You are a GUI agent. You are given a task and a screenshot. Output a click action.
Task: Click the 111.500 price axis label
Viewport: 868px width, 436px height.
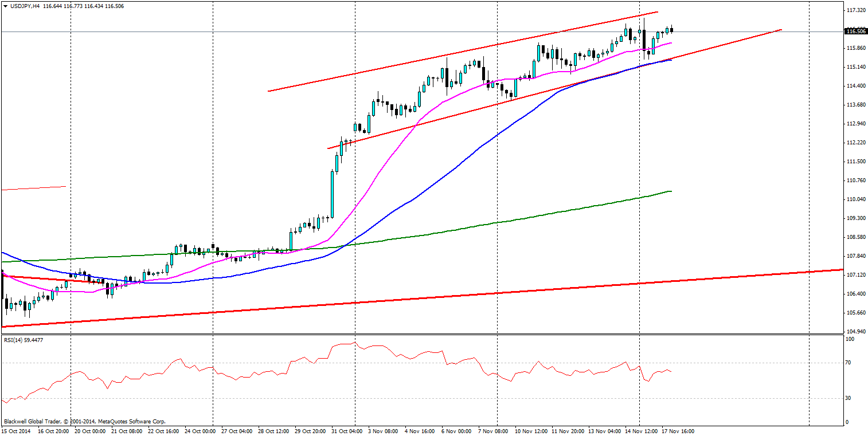click(856, 162)
